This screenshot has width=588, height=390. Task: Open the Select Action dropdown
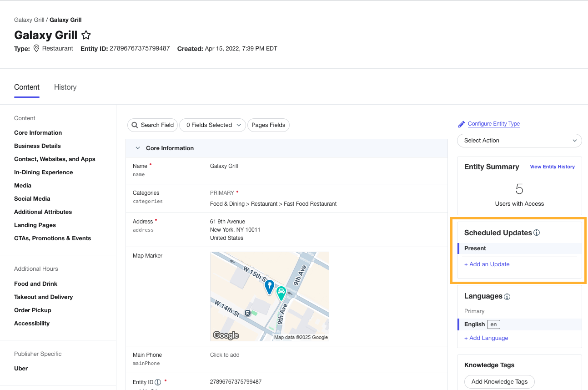coord(519,141)
